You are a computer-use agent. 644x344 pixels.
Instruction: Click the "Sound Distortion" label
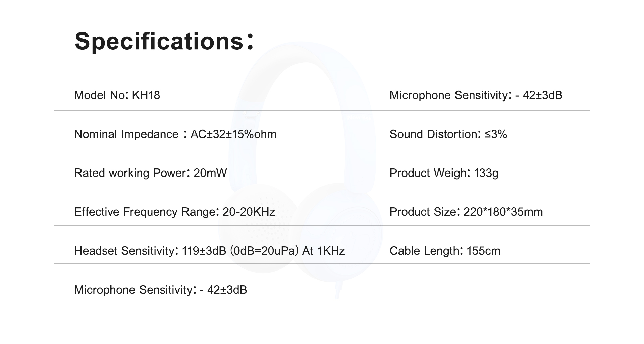click(x=433, y=134)
